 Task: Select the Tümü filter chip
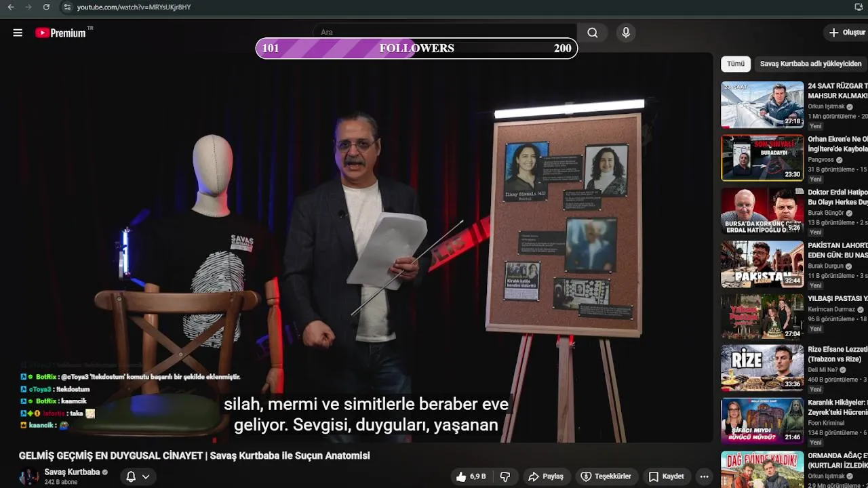pyautogui.click(x=736, y=64)
